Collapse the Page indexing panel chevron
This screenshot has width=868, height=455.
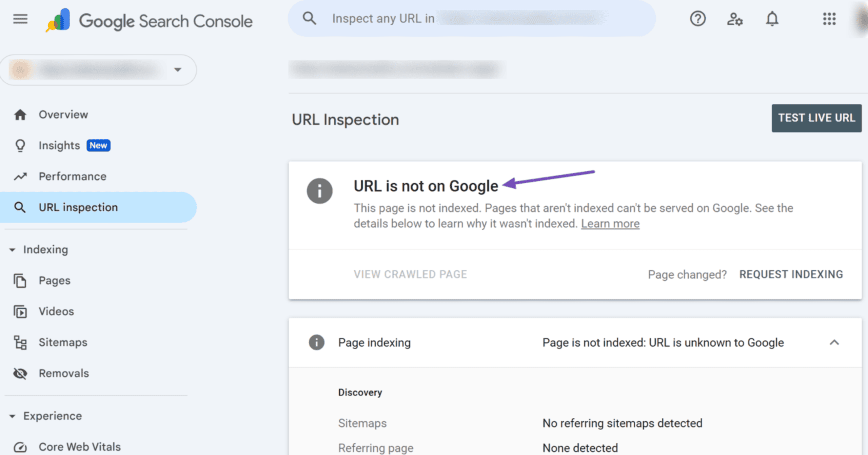pyautogui.click(x=834, y=343)
